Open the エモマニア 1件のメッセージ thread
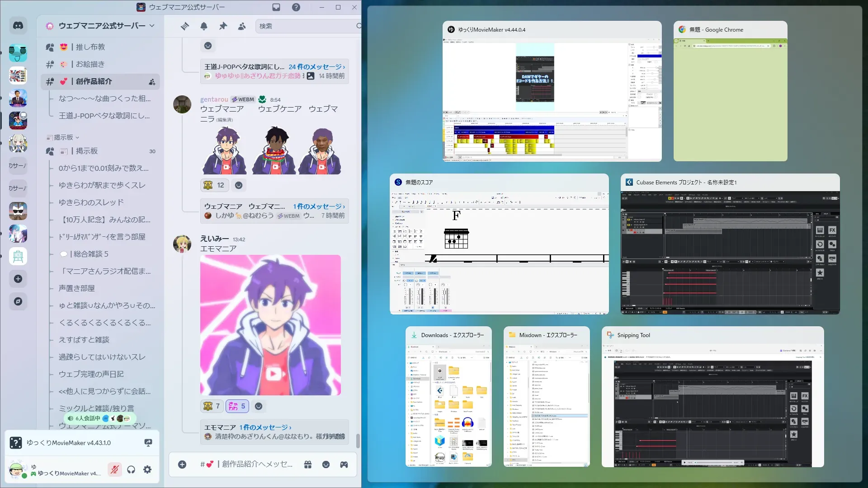 (x=265, y=427)
